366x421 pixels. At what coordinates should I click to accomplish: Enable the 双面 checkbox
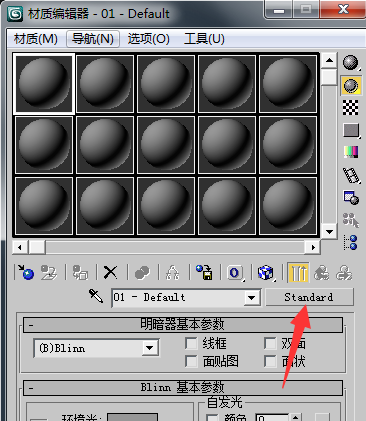point(270,343)
